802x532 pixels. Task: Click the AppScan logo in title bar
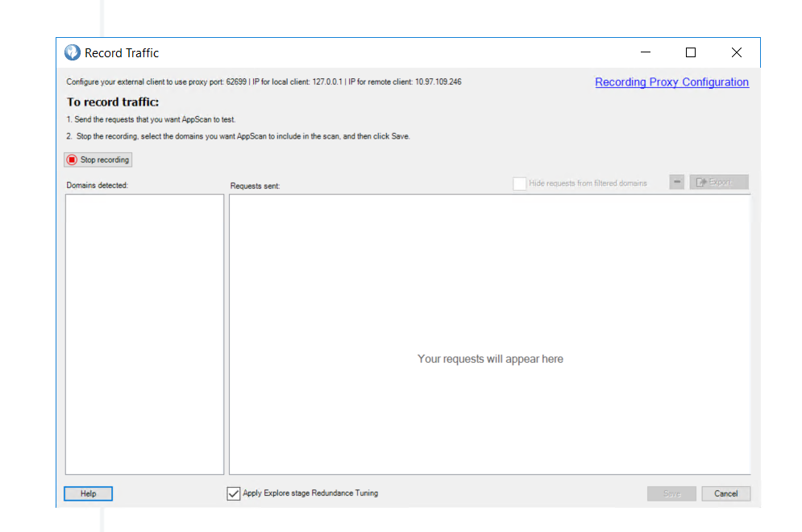(x=73, y=53)
